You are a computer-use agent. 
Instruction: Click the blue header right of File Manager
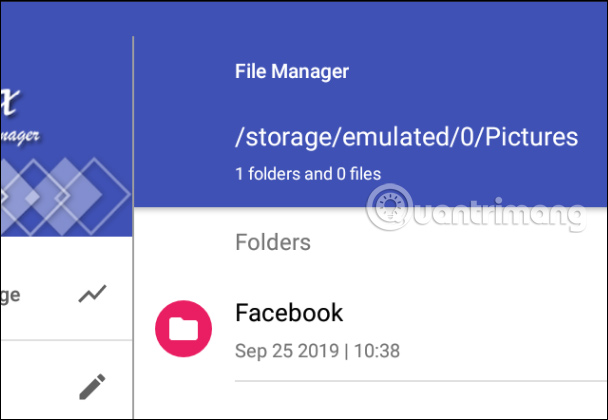(x=480, y=72)
